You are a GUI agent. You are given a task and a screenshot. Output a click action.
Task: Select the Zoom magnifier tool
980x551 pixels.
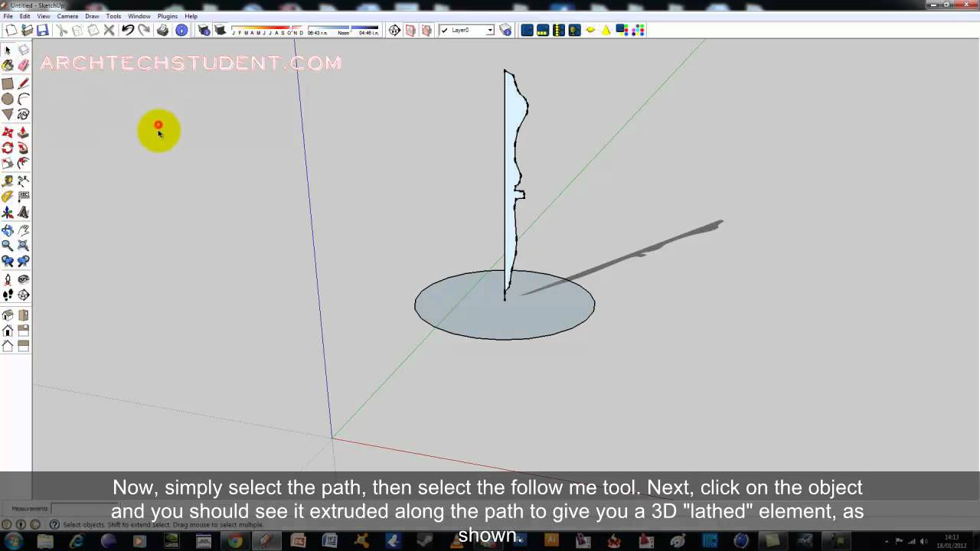pos(8,246)
